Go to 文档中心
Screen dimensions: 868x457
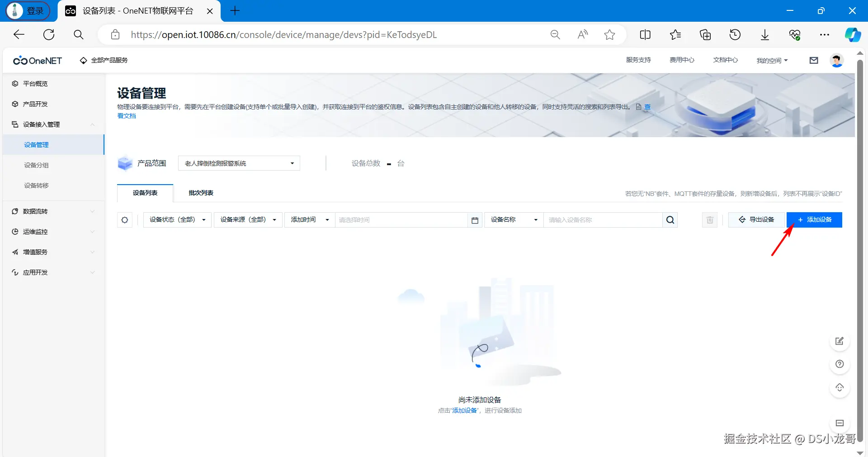725,60
